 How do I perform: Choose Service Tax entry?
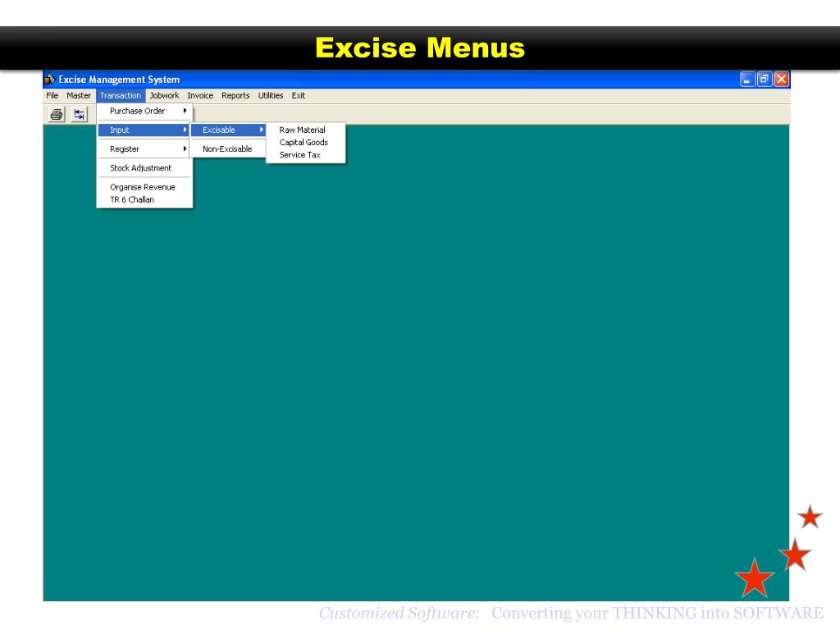coord(305,154)
